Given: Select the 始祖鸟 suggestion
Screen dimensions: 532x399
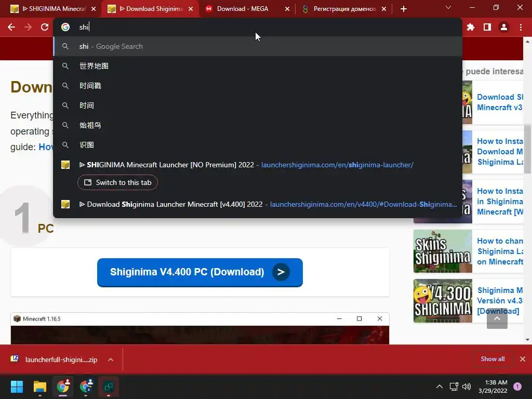Looking at the screenshot, I should pos(258,125).
